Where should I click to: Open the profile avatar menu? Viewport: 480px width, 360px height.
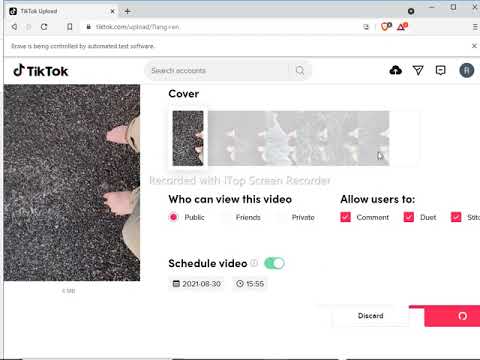467,71
